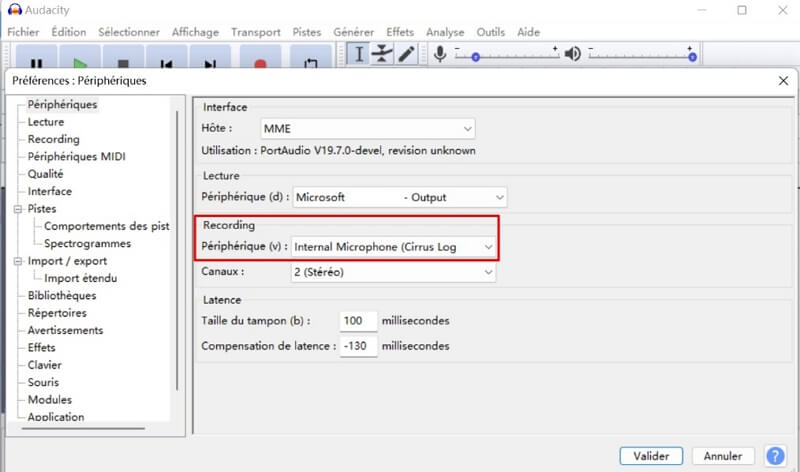
Task: Select Périphériques in preferences tree
Action: 62,105
